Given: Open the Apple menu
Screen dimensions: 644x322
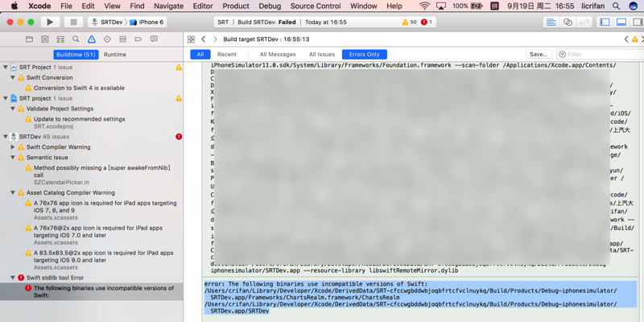Looking at the screenshot, I should [14, 6].
